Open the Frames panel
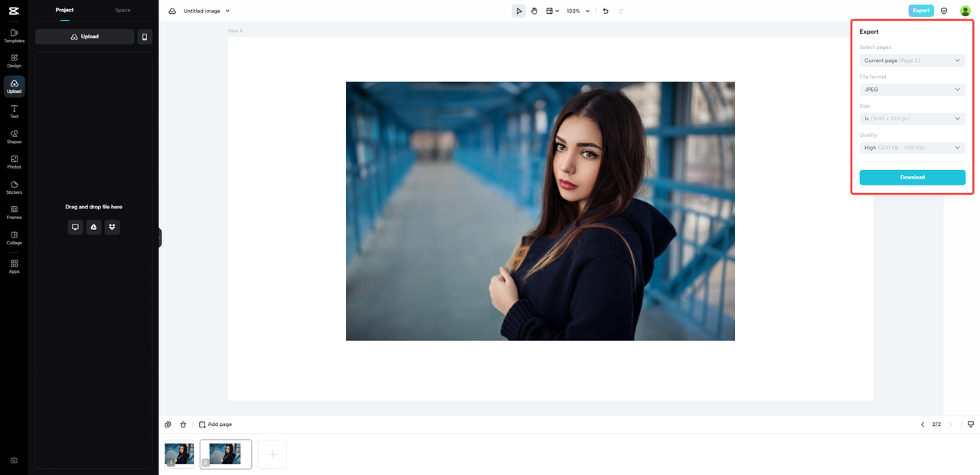 [x=14, y=212]
